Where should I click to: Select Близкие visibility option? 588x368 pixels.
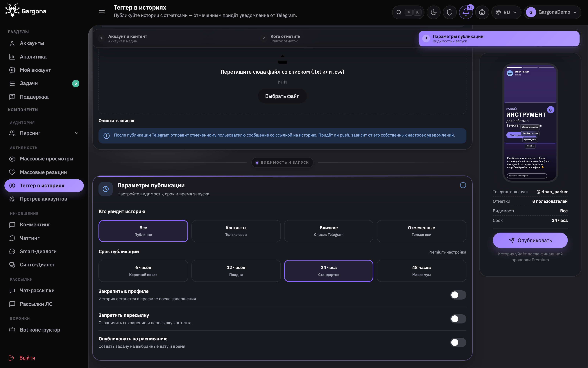point(329,231)
